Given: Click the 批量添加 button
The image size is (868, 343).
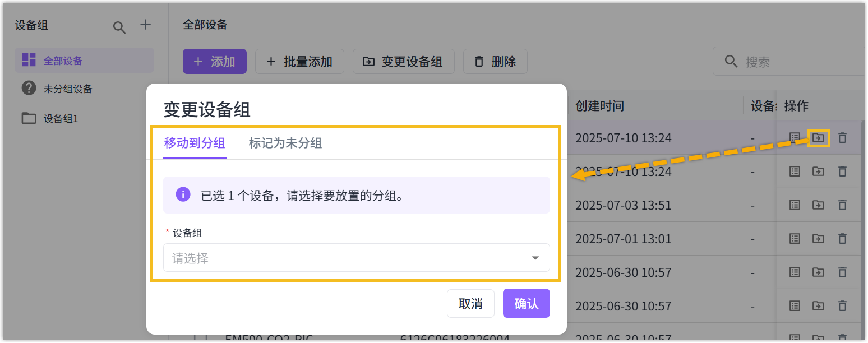Looking at the screenshot, I should (299, 62).
